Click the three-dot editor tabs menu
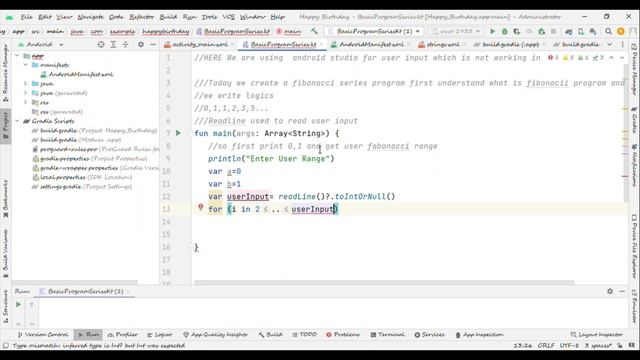This screenshot has height=360, width=640. click(622, 44)
